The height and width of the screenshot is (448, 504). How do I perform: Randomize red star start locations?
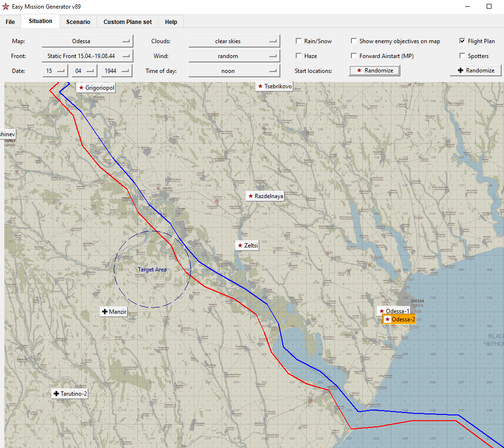tap(374, 71)
